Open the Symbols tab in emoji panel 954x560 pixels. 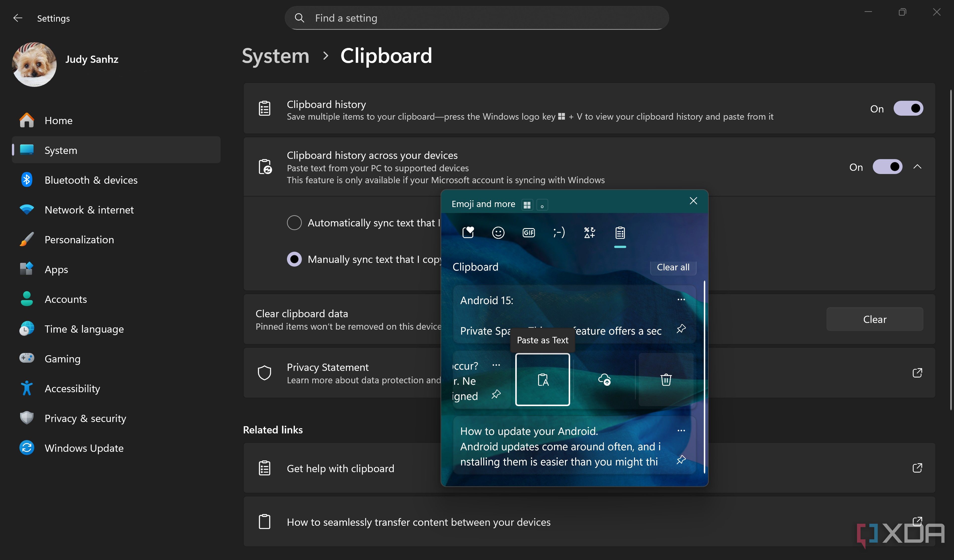590,232
